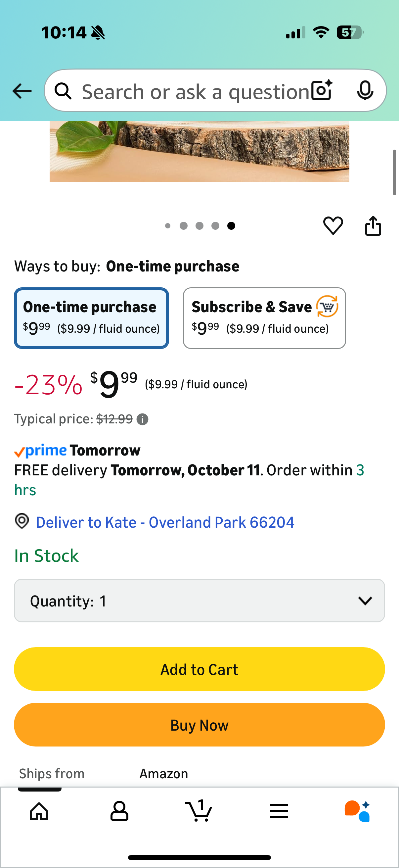Tap the product image thumbnail

pyautogui.click(x=199, y=152)
